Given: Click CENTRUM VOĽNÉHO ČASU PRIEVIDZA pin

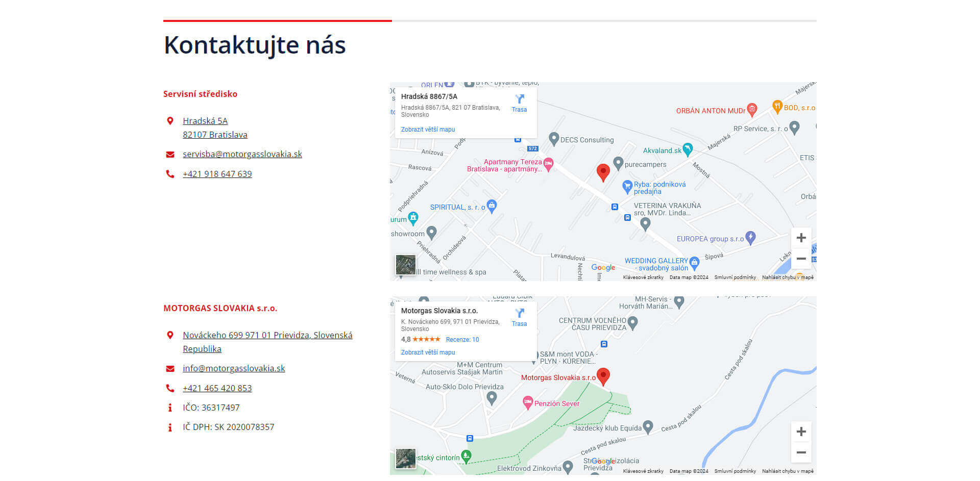Looking at the screenshot, I should (633, 323).
